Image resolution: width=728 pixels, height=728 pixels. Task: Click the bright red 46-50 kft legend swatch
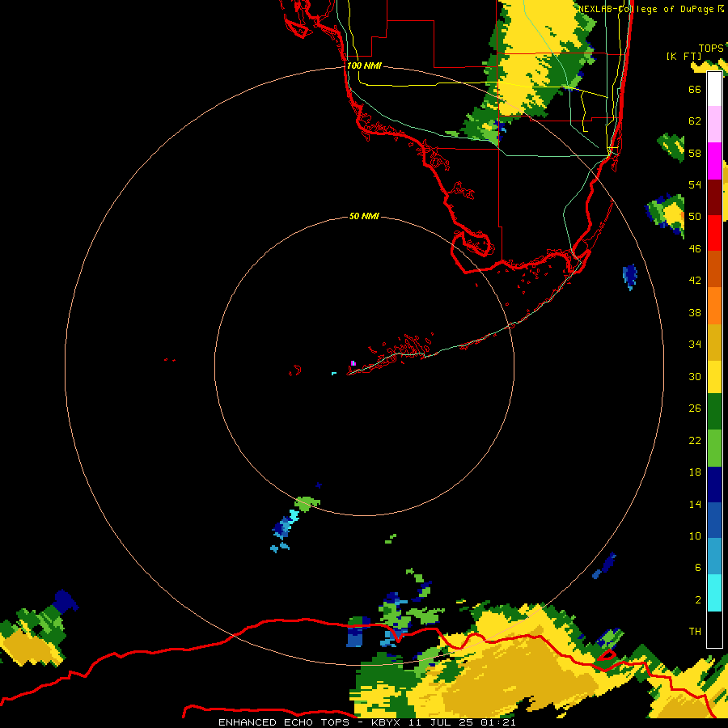tap(714, 233)
